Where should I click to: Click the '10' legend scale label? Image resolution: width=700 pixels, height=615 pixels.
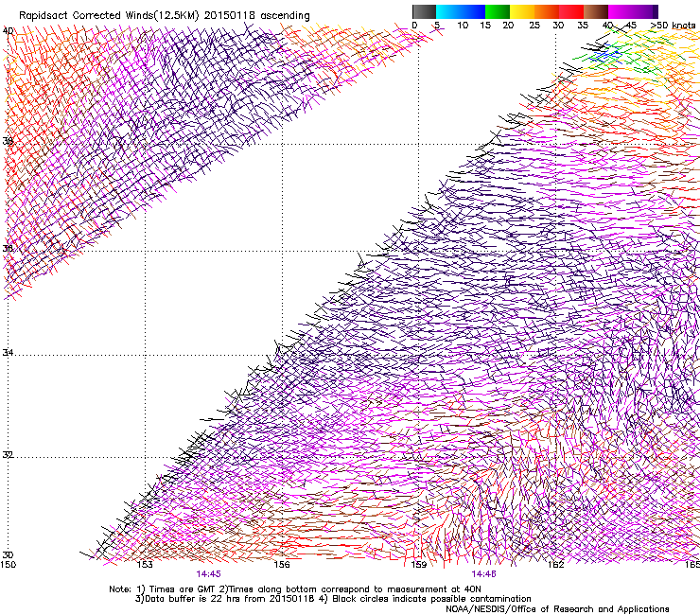coord(463,26)
